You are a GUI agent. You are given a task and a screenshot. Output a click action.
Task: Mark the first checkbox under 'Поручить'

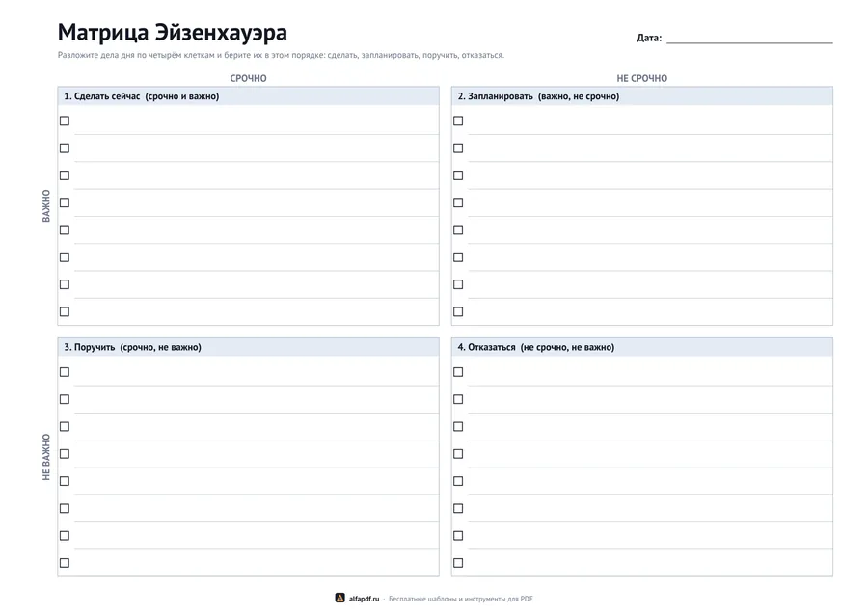coord(65,372)
